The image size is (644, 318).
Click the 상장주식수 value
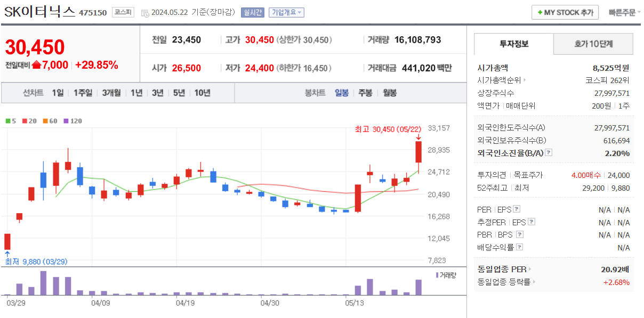(612, 93)
